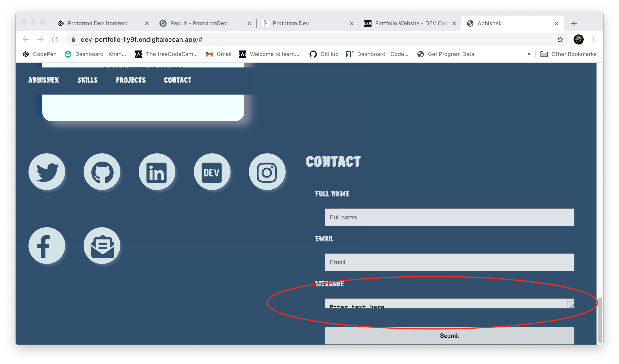Open the GitHub bookmark
This screenshot has height=364, width=619.
[x=324, y=54]
